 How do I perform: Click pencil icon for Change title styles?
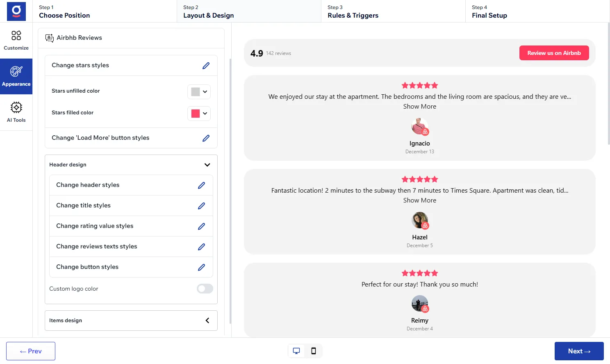[201, 206]
